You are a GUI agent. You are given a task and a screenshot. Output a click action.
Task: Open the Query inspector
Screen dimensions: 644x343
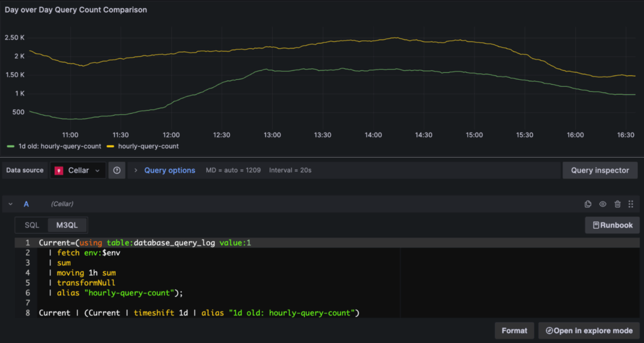click(599, 170)
